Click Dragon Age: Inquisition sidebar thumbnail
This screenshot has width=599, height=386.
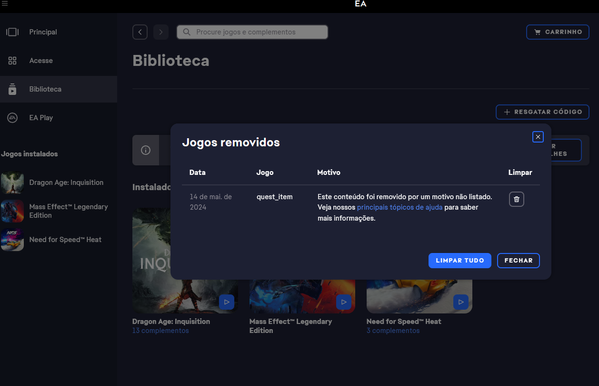(x=12, y=183)
